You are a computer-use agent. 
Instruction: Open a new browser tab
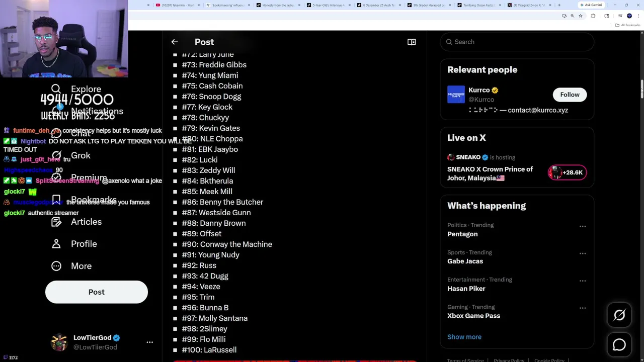(x=559, y=5)
